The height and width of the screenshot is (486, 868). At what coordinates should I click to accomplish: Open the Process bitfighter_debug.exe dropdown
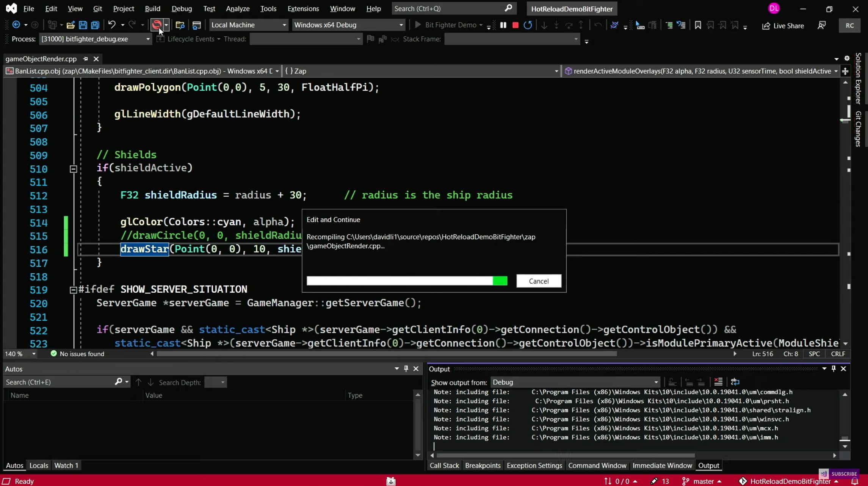(x=148, y=39)
